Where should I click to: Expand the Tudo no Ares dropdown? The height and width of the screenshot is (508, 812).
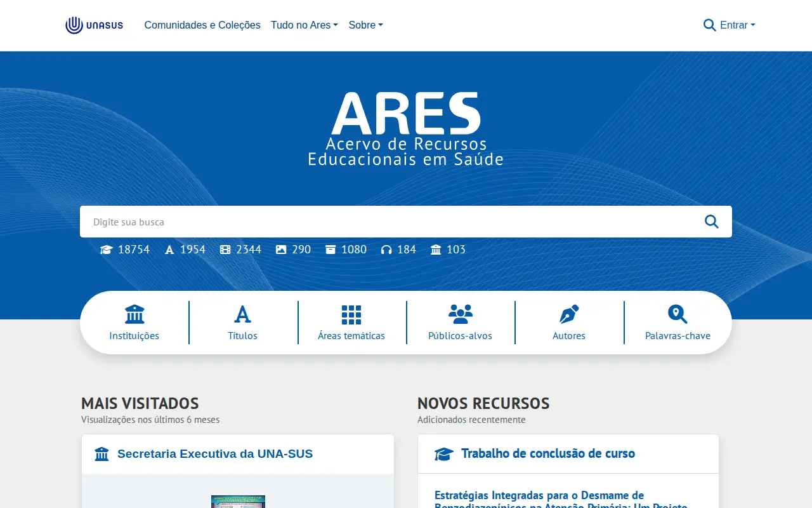point(304,25)
